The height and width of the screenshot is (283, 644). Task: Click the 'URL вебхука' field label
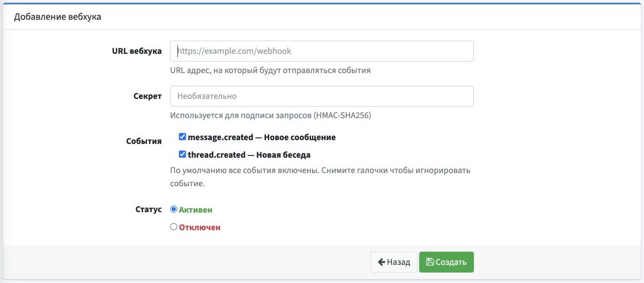click(137, 51)
